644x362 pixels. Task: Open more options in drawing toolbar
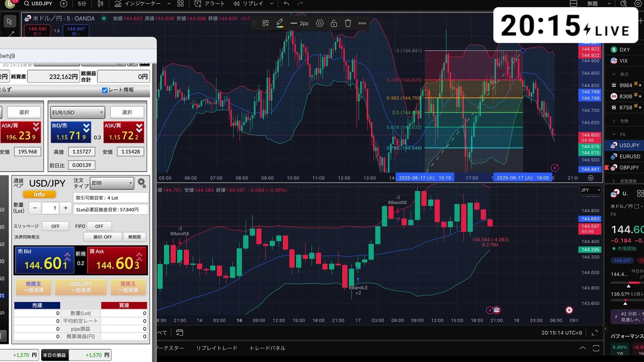362,23
